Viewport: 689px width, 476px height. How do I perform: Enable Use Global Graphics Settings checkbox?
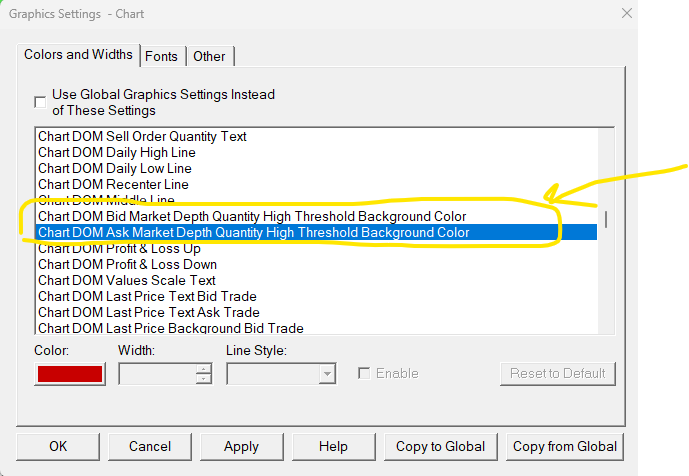(x=40, y=102)
